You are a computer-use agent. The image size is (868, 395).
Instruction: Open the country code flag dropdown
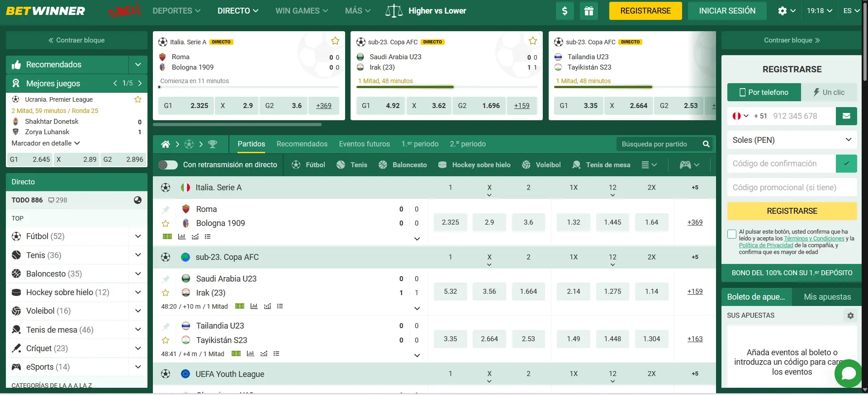click(740, 116)
